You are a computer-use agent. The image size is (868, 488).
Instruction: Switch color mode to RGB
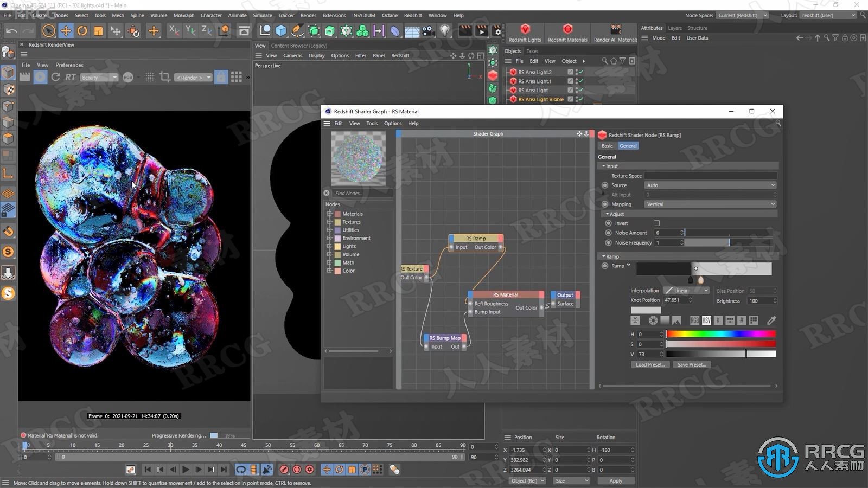[x=694, y=320]
